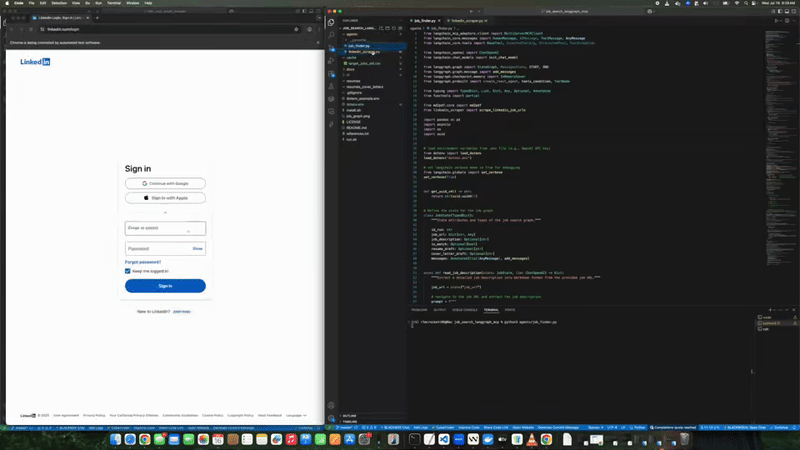800x450 pixels.
Task: Click the blue Sign in button
Action: (x=165, y=286)
